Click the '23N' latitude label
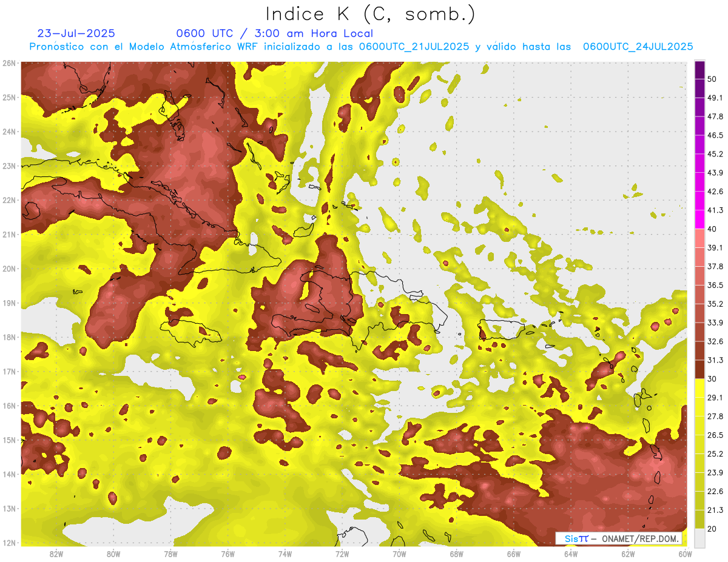The height and width of the screenshot is (562, 728). click(x=9, y=166)
